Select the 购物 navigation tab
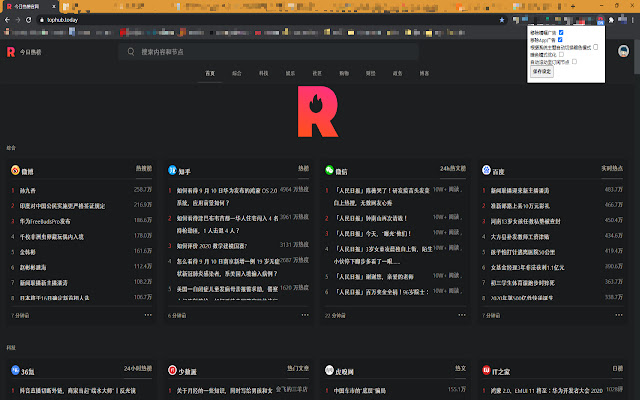The width and height of the screenshot is (640, 400). point(344,73)
